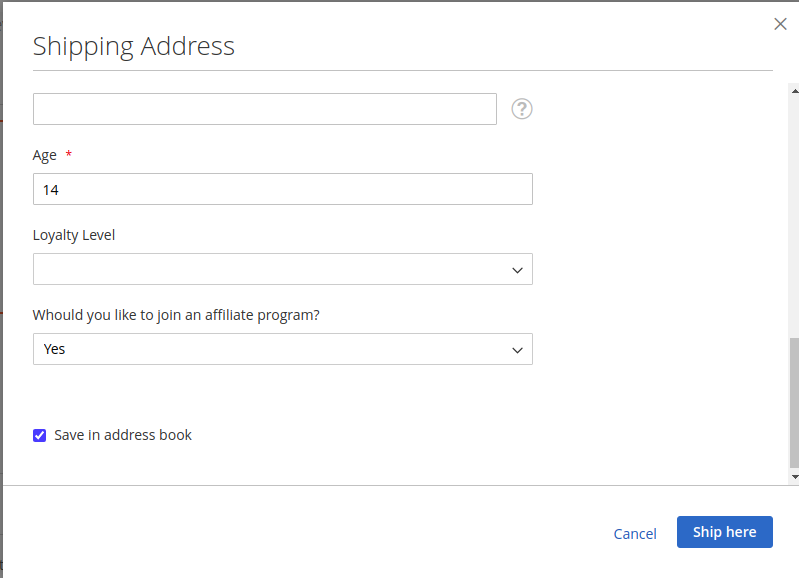799x578 pixels.
Task: Click the scrollbar down arrow
Action: (x=794, y=478)
